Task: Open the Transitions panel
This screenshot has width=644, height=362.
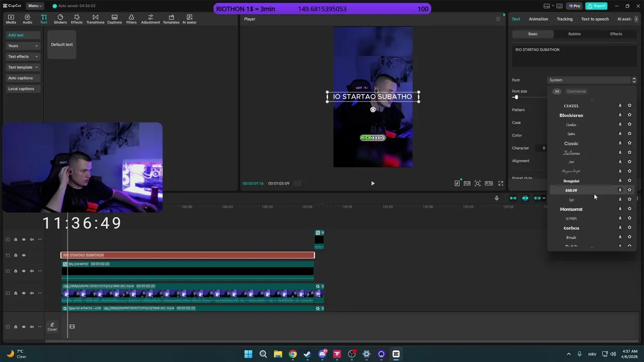Action: click(95, 19)
